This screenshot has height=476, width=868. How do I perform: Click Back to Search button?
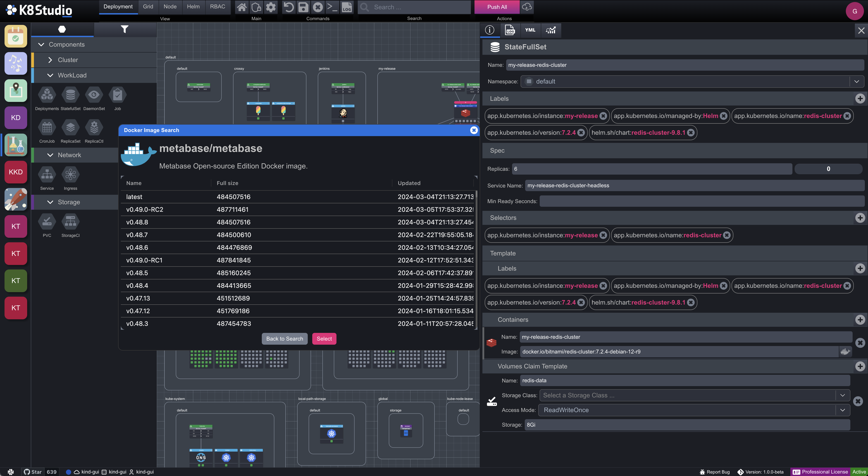284,339
